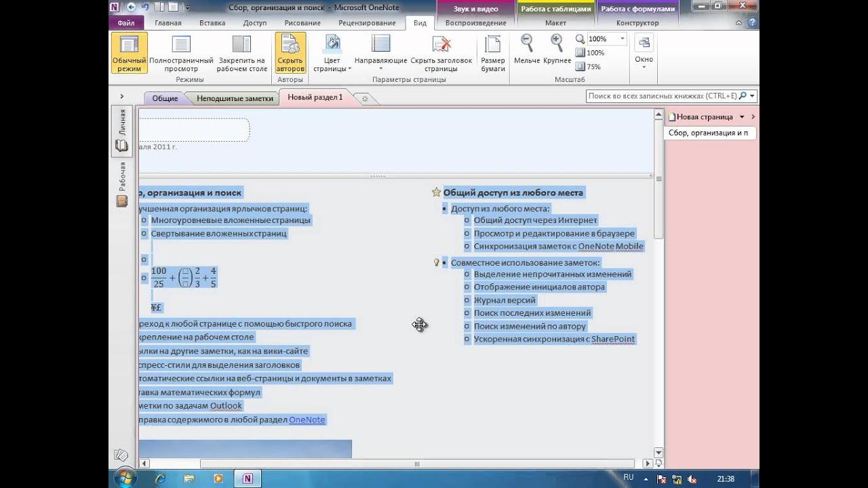Click the page title box

(x=195, y=130)
